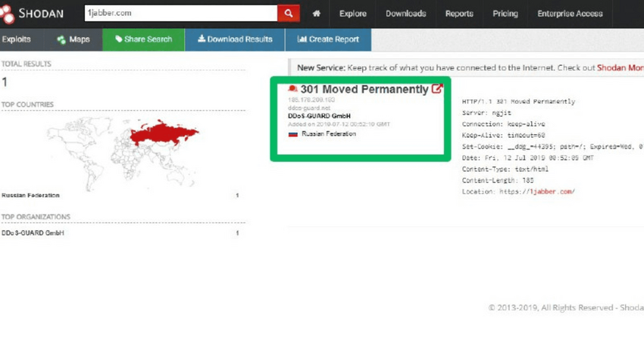Open the 301 Moved Permanently result title

[x=364, y=89]
